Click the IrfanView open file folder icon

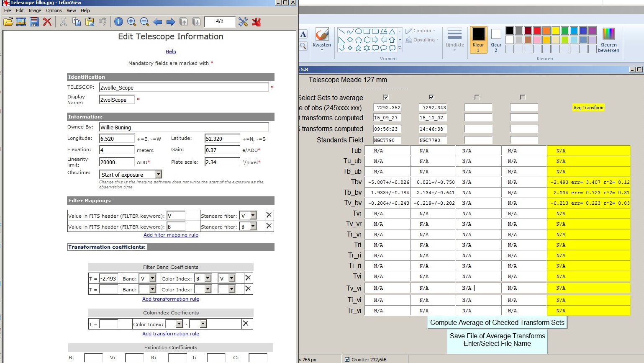click(x=8, y=22)
